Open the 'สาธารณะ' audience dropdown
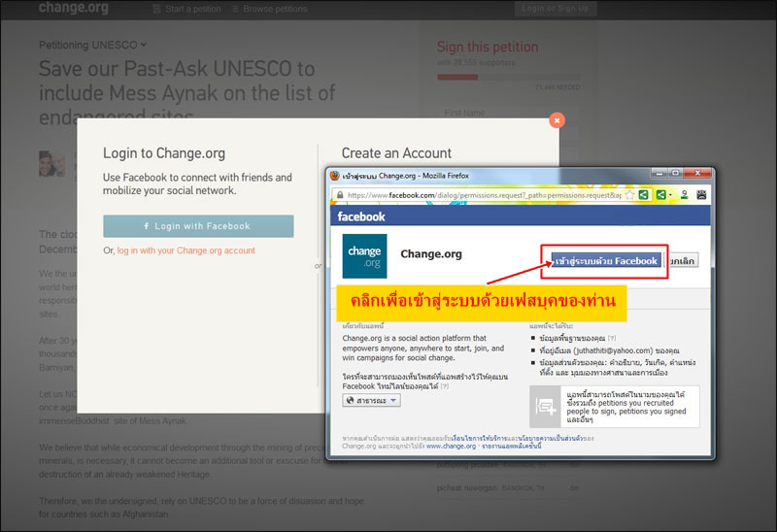 coord(371,400)
